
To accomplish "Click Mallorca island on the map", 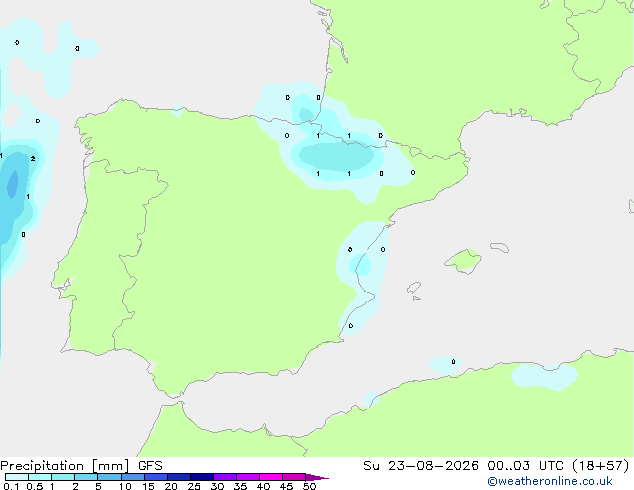I will click(464, 261).
